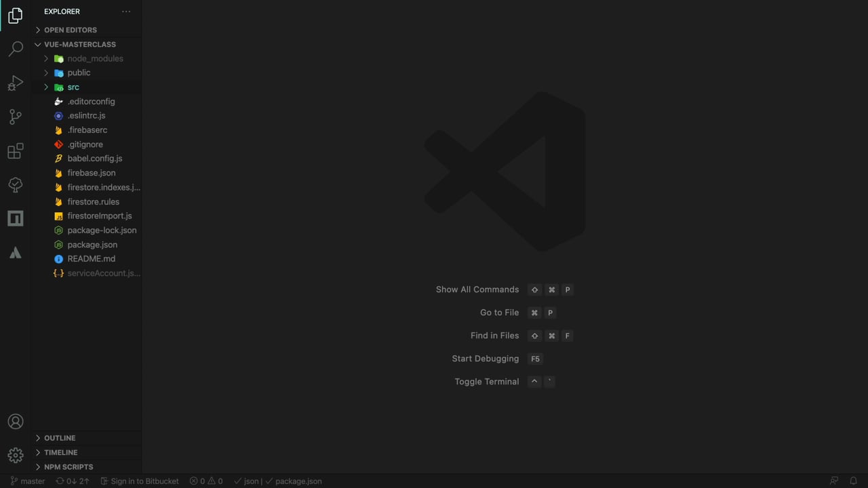Image resolution: width=868 pixels, height=488 pixels.
Task: Open notifications bell in the status bar
Action: click(854, 481)
